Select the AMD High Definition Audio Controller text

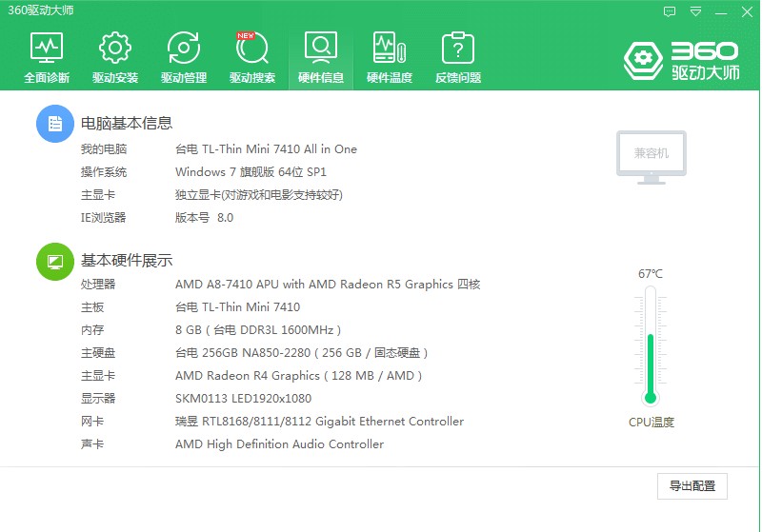pos(279,444)
